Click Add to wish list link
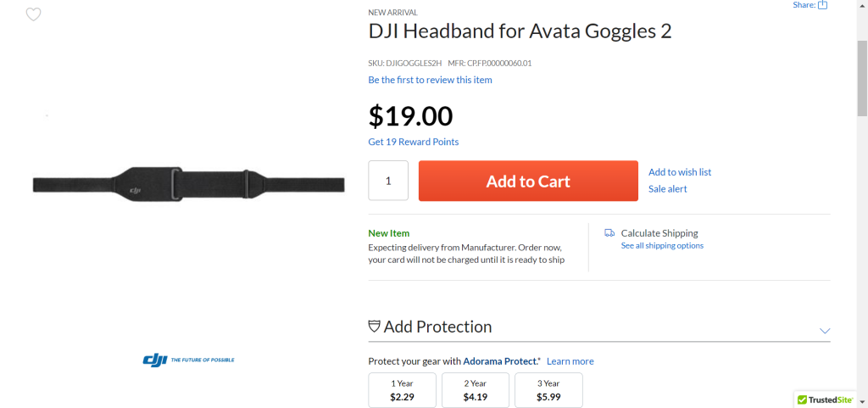The height and width of the screenshot is (408, 868). pos(680,172)
